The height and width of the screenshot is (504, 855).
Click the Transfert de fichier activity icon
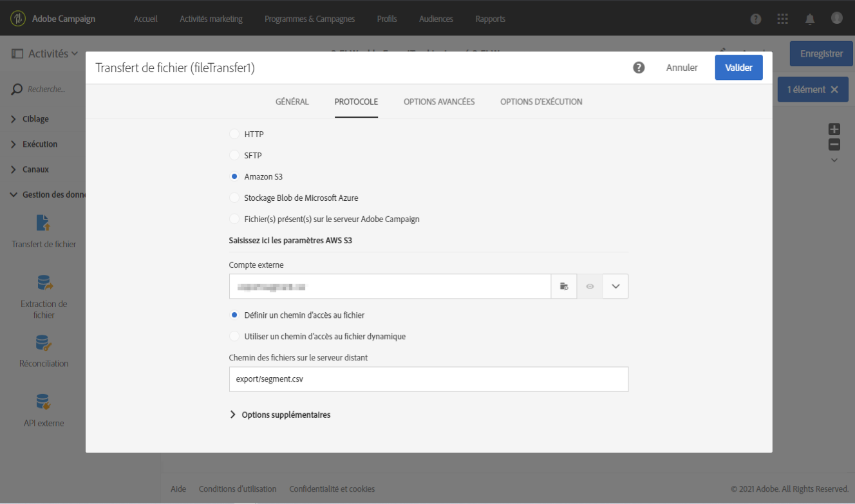tap(44, 223)
